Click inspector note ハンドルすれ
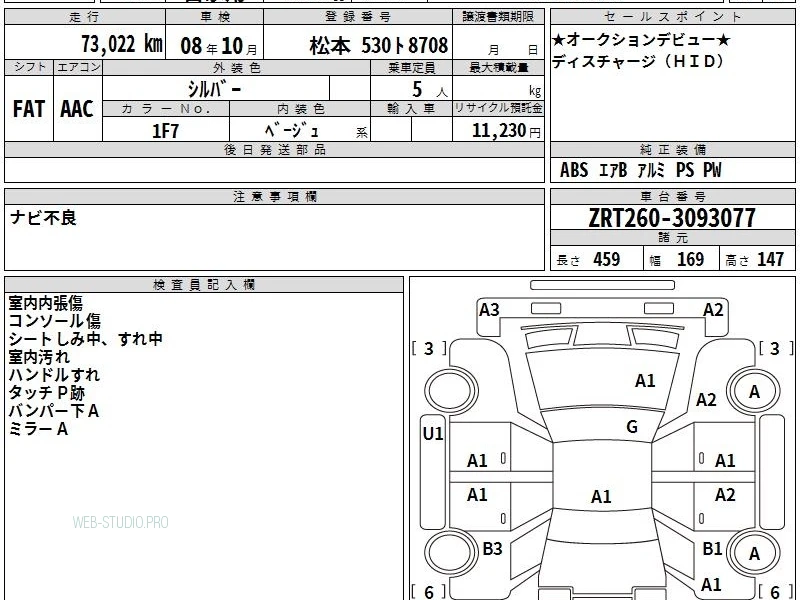Screen dimensions: 800x600 (54, 374)
